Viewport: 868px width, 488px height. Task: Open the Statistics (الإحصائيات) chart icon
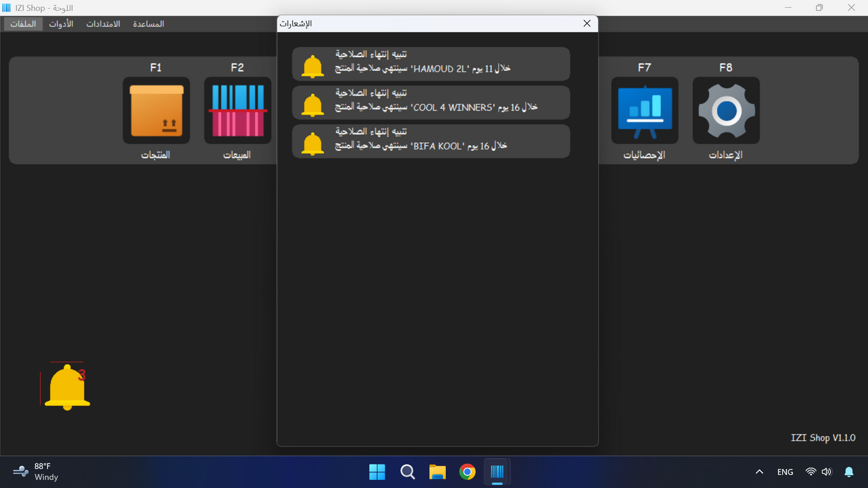pos(645,110)
